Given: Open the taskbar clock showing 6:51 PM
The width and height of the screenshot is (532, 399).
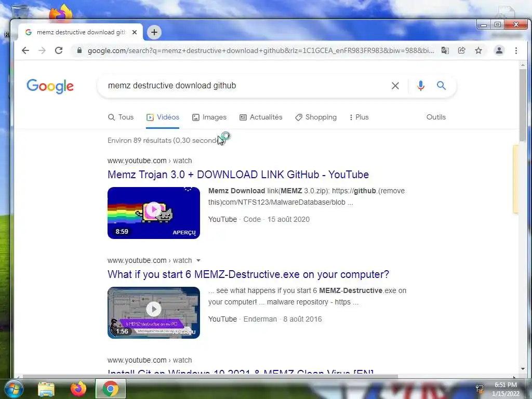Looking at the screenshot, I should tap(506, 389).
